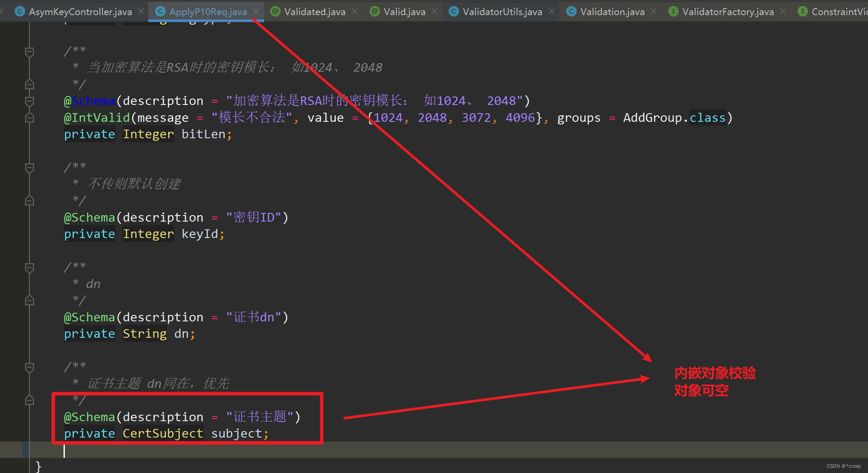
Task: Click the class keyword after AddGroup
Action: click(x=708, y=117)
